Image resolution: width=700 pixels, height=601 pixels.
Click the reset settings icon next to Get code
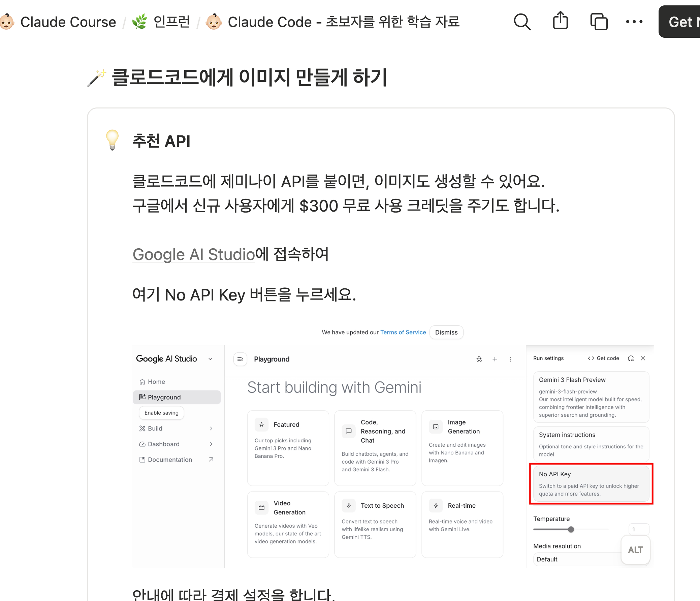coord(631,358)
